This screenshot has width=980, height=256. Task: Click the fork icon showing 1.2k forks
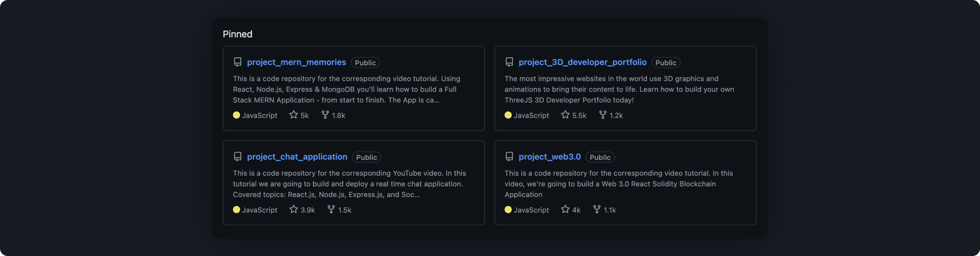(x=603, y=115)
